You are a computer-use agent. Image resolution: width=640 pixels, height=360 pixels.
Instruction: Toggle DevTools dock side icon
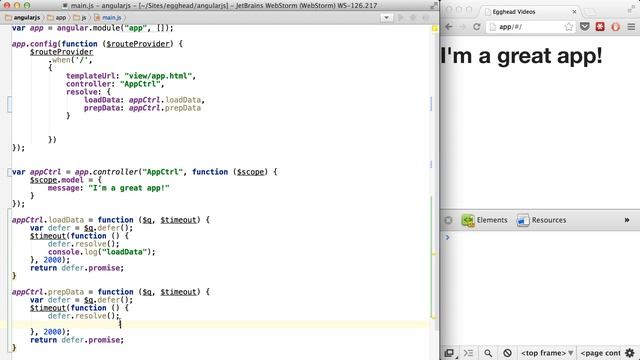[x=449, y=353]
